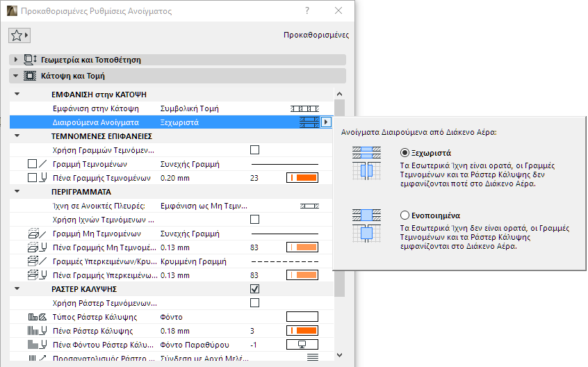Click the Γεωμετρία και Τοποθέτηση panel icon
This screenshot has width=588, height=367.
(x=30, y=60)
